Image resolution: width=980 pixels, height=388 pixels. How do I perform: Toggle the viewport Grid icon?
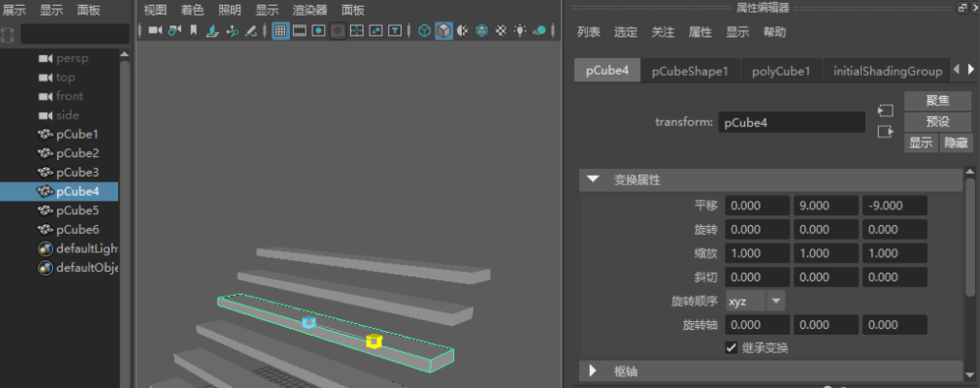(280, 30)
